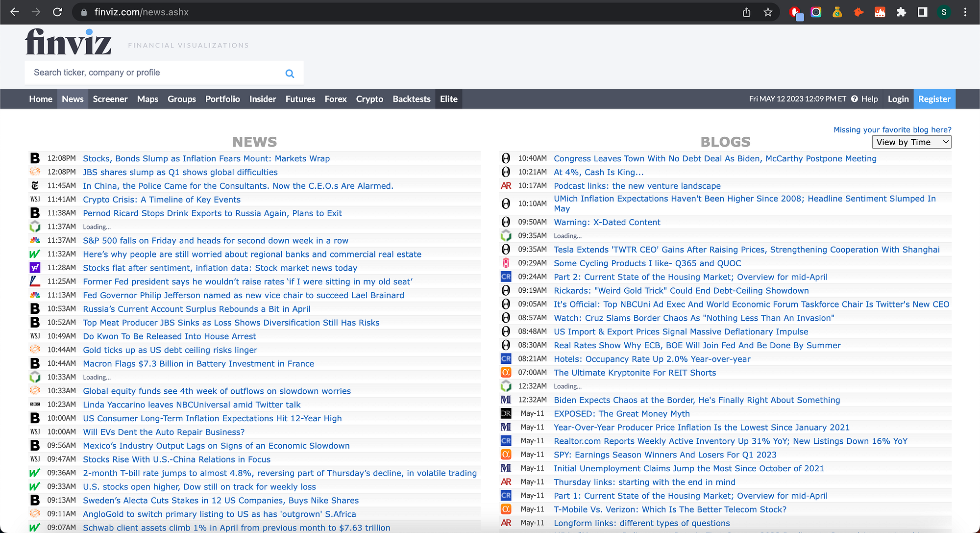Click the Fox Business icon next to Former Fed president

click(35, 281)
